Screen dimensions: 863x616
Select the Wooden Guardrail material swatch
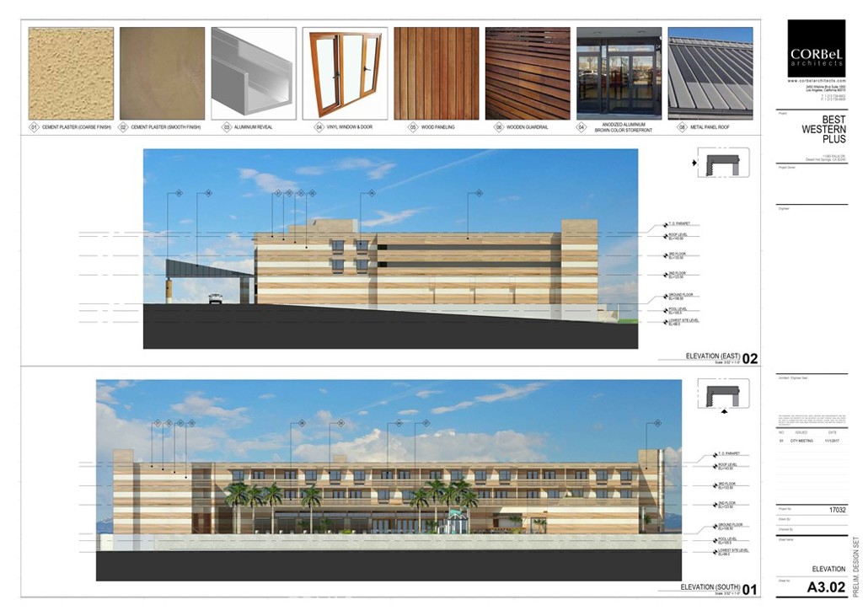click(x=528, y=73)
